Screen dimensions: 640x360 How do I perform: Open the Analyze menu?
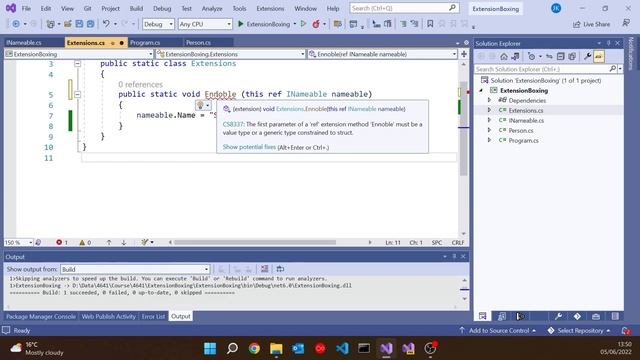click(212, 9)
